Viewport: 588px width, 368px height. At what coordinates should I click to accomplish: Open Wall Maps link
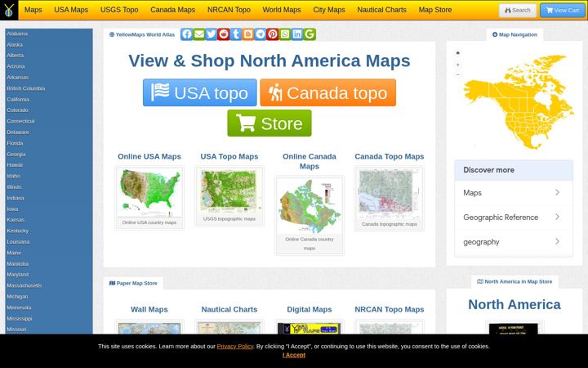tap(149, 309)
